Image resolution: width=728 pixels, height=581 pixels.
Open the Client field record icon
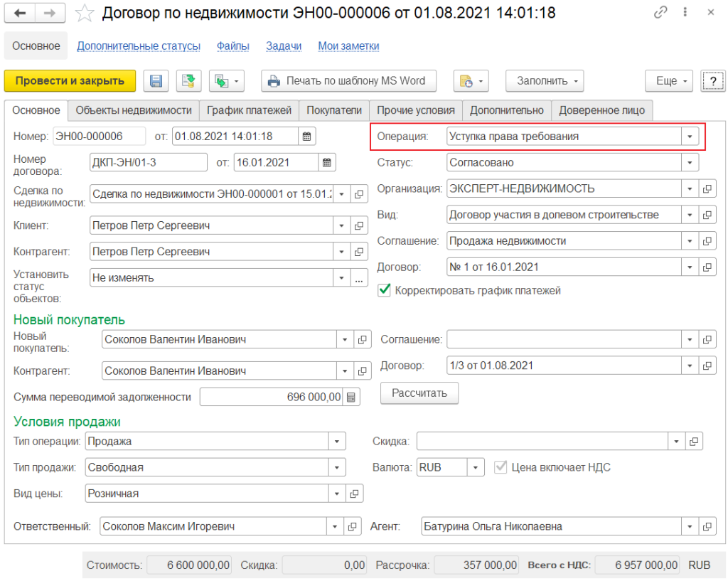pyautogui.click(x=360, y=226)
